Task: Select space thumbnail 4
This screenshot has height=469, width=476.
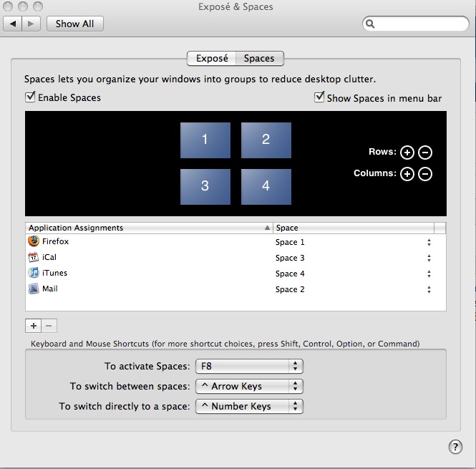Action: [x=266, y=186]
